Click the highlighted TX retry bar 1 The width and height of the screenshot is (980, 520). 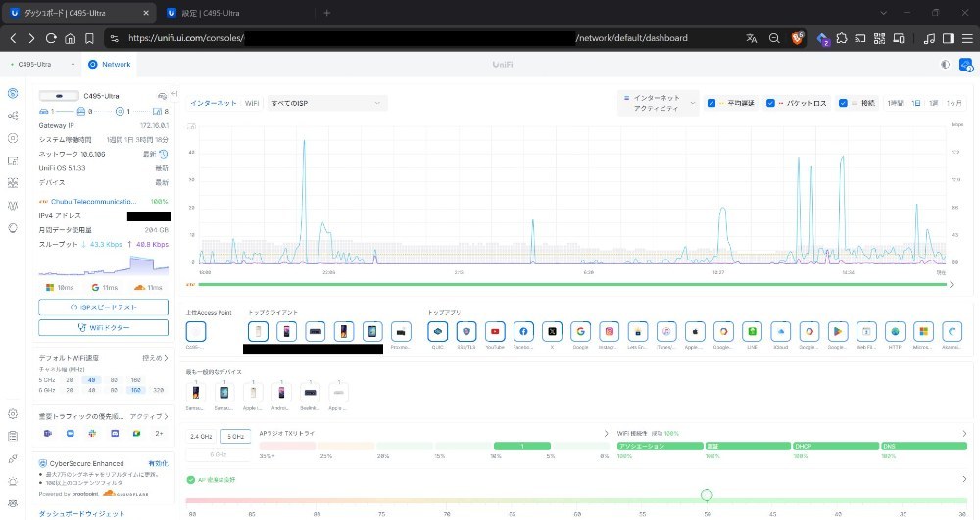tap(522, 446)
